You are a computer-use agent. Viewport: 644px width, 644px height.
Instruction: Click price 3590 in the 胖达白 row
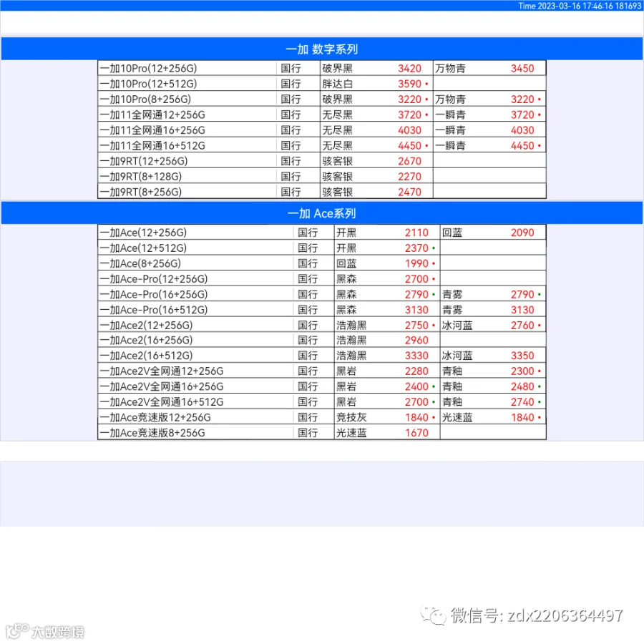409,84
